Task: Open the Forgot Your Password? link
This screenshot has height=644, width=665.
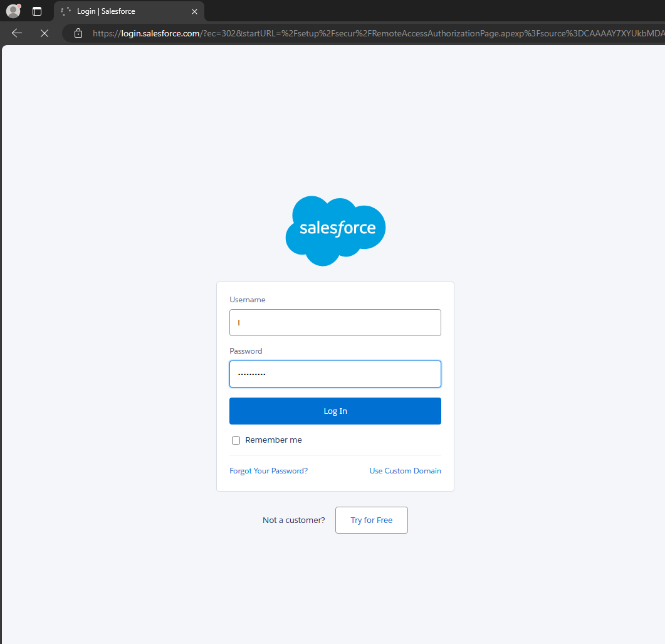Action: tap(268, 470)
